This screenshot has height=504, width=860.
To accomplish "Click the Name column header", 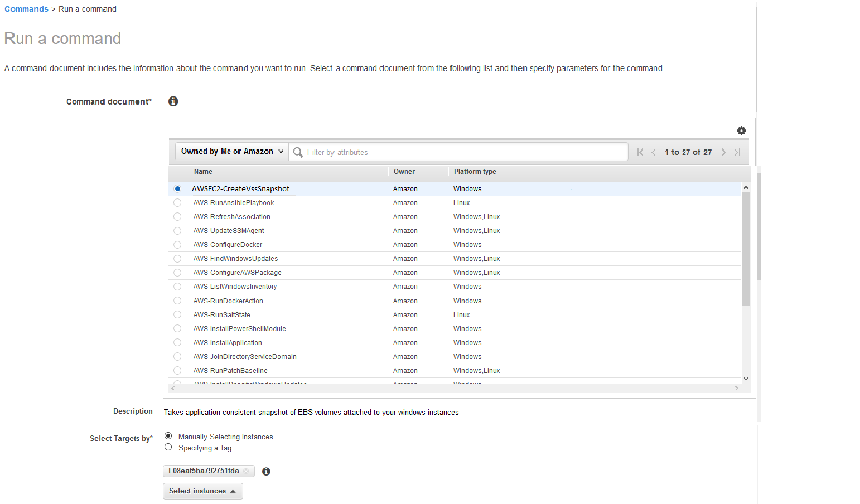I will point(203,172).
